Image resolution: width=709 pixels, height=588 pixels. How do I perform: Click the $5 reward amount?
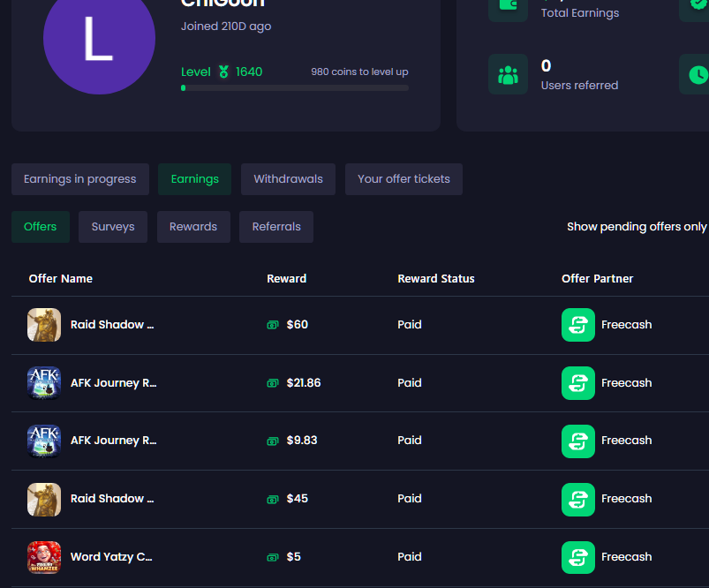[x=293, y=557]
